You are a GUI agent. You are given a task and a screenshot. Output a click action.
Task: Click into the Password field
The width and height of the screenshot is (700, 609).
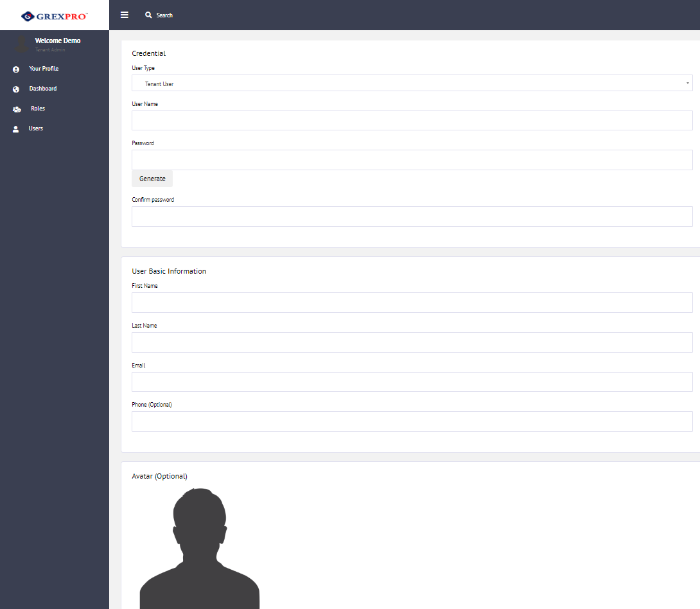pyautogui.click(x=412, y=160)
